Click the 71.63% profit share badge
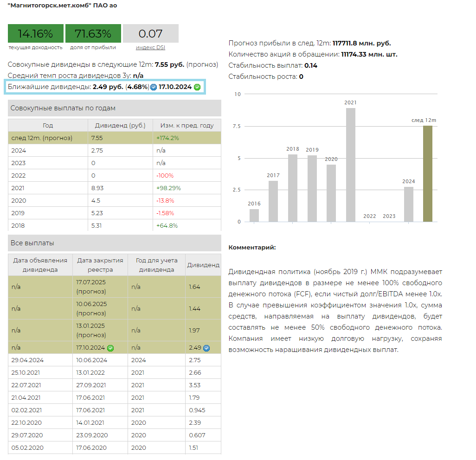Image resolution: width=476 pixels, height=460 pixels. (93, 34)
